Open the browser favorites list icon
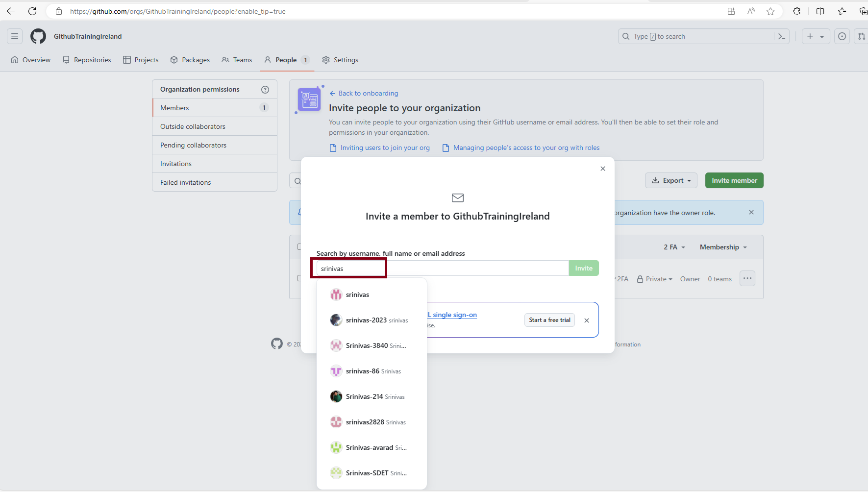Viewport: 868px width, 492px height. [842, 11]
